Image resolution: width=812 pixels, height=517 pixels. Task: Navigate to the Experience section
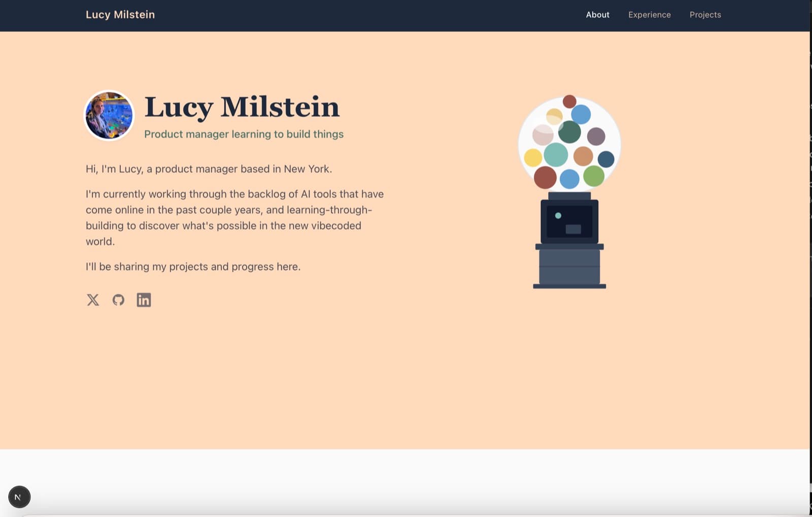(x=649, y=15)
